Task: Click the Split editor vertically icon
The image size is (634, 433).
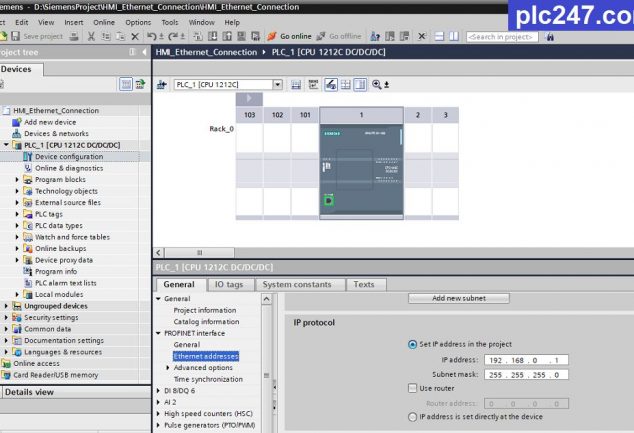Action: tap(454, 36)
